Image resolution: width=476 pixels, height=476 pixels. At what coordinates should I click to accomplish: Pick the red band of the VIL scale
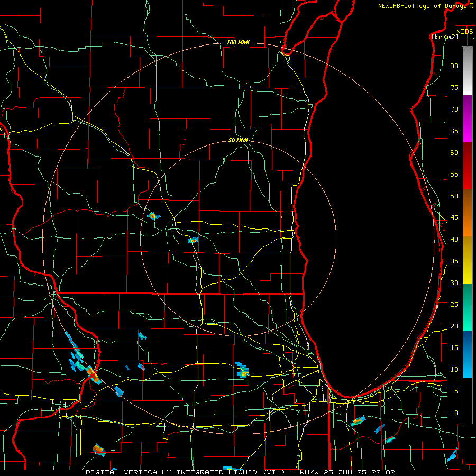(467, 166)
